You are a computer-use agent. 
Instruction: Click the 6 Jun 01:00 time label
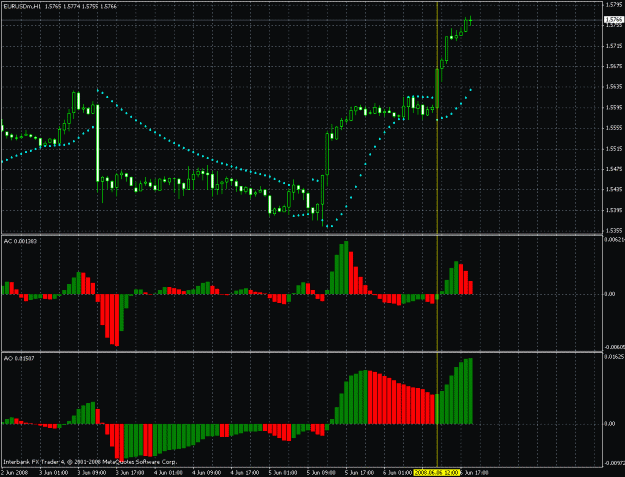pyautogui.click(x=398, y=473)
